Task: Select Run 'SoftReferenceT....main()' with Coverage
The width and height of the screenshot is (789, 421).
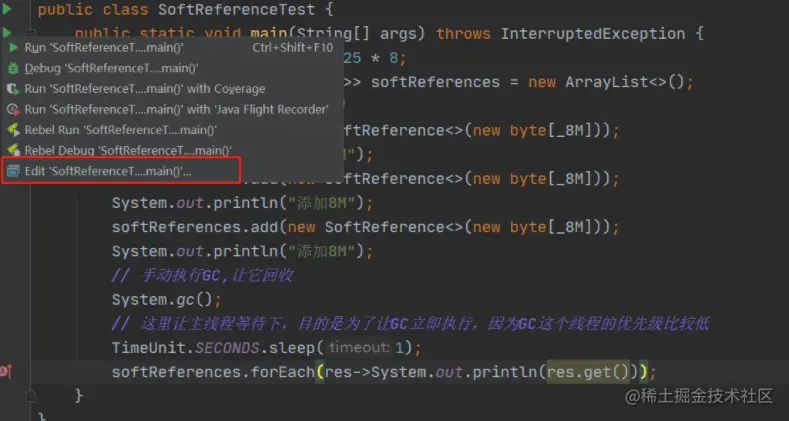Action: tap(172, 89)
